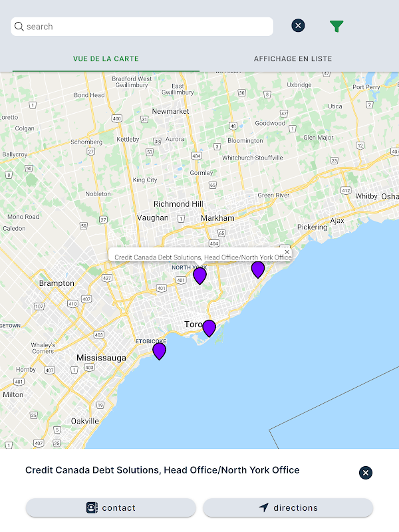399x532 pixels.
Task: Click Port Perry label on map
Action: [366, 87]
